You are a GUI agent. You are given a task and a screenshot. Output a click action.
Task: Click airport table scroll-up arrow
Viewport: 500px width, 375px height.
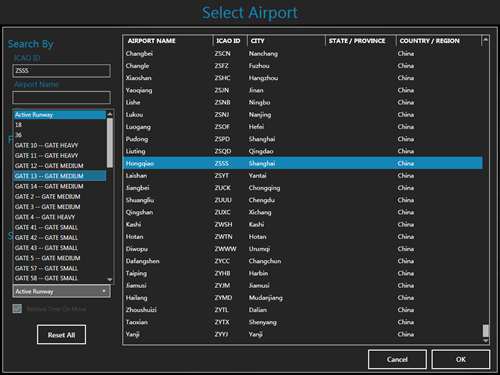tap(486, 40)
